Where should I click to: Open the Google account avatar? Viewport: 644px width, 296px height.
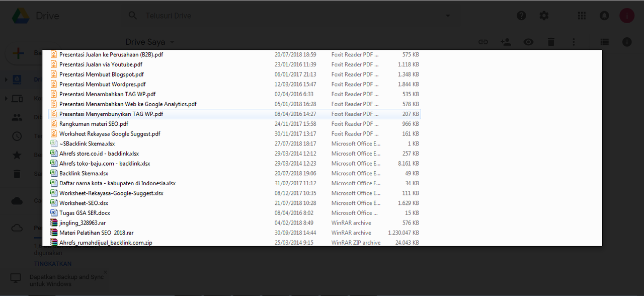pyautogui.click(x=627, y=16)
